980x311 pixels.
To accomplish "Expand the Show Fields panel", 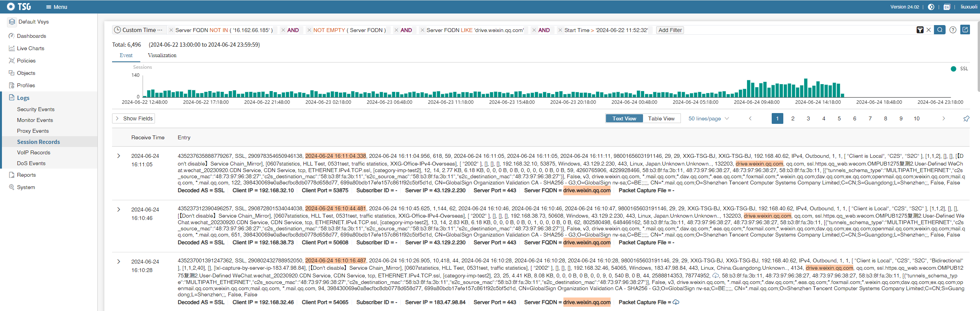I will click(134, 118).
